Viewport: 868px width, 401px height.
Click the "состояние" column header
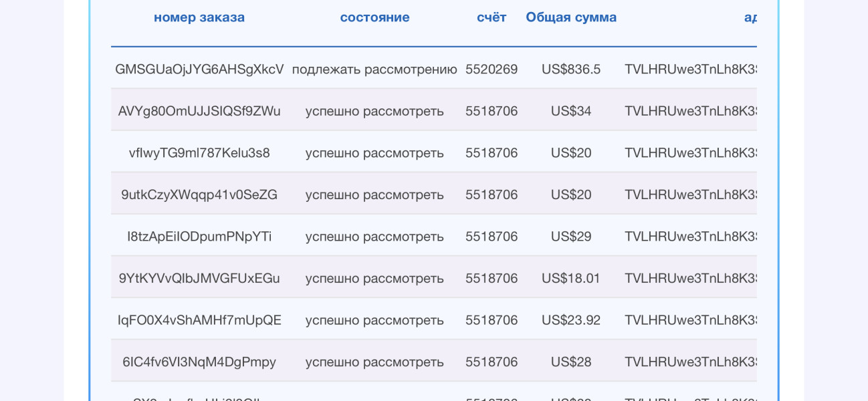coord(374,17)
